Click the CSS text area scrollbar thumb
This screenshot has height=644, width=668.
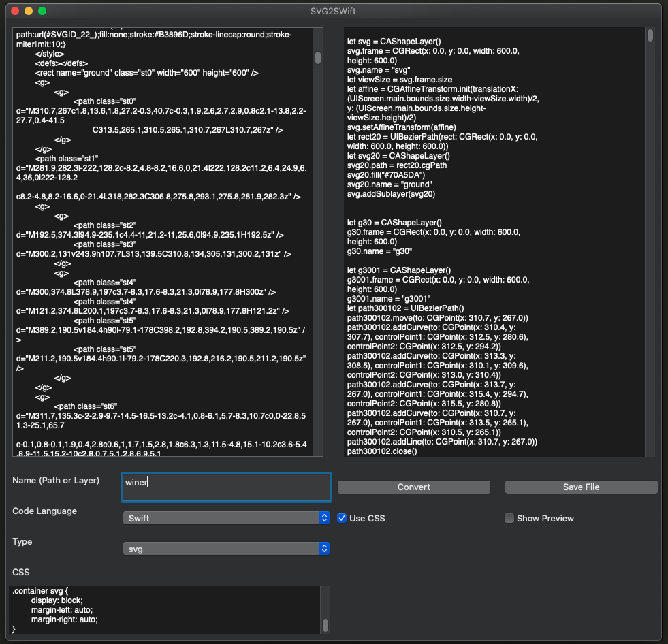325,625
